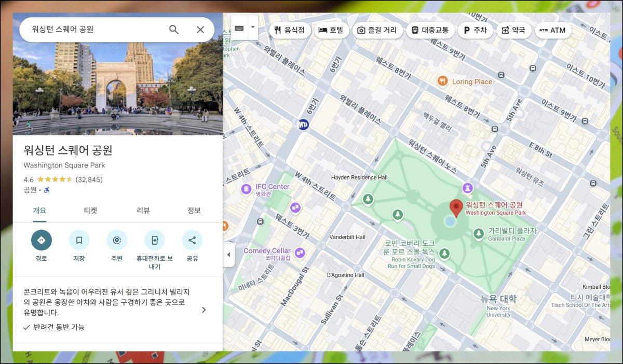Open the keyboard input tool icon
The image size is (623, 364).
(239, 28)
